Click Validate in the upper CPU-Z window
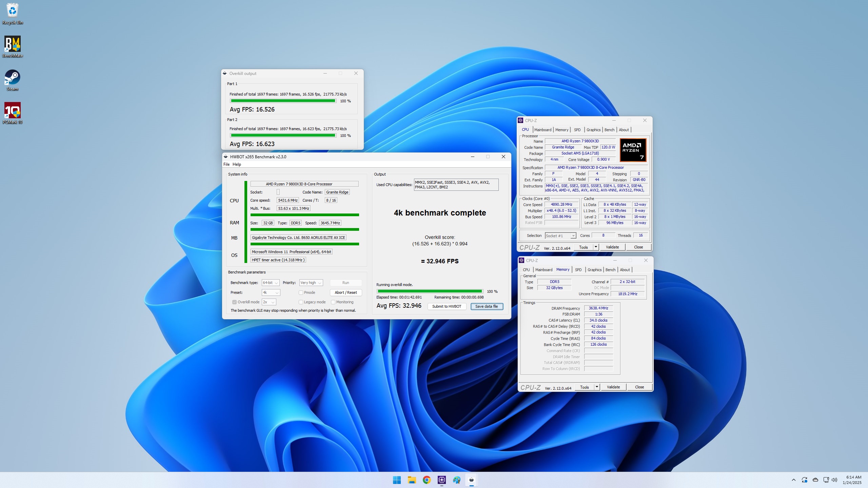 pos(612,247)
